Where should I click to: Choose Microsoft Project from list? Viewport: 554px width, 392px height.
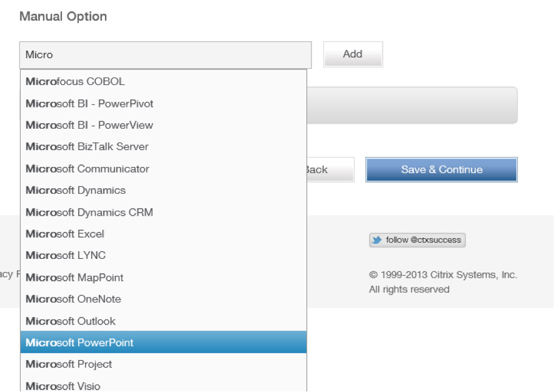(164, 364)
